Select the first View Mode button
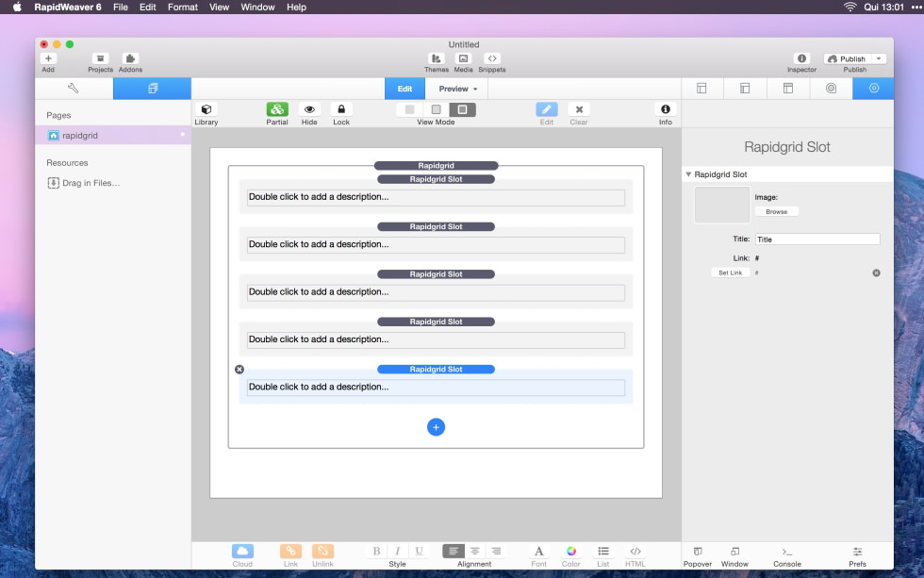924x578 pixels. 409,109
